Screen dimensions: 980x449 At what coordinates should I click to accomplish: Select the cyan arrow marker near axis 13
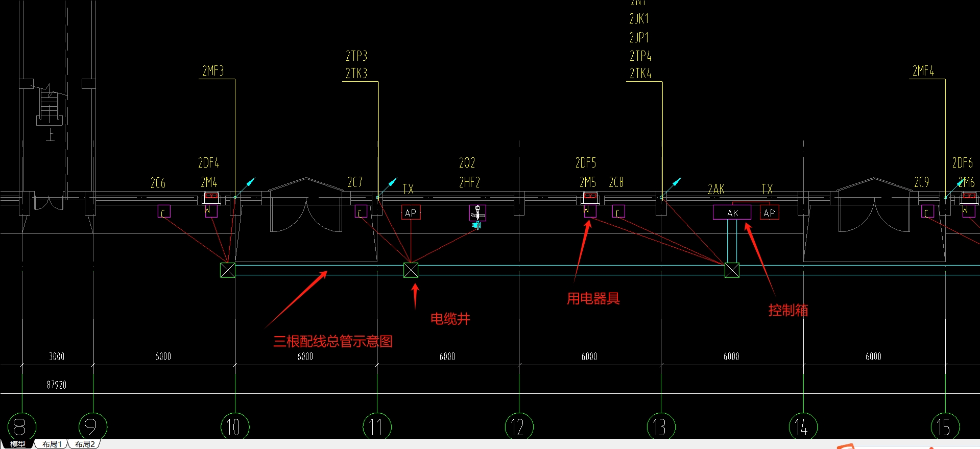671,187
